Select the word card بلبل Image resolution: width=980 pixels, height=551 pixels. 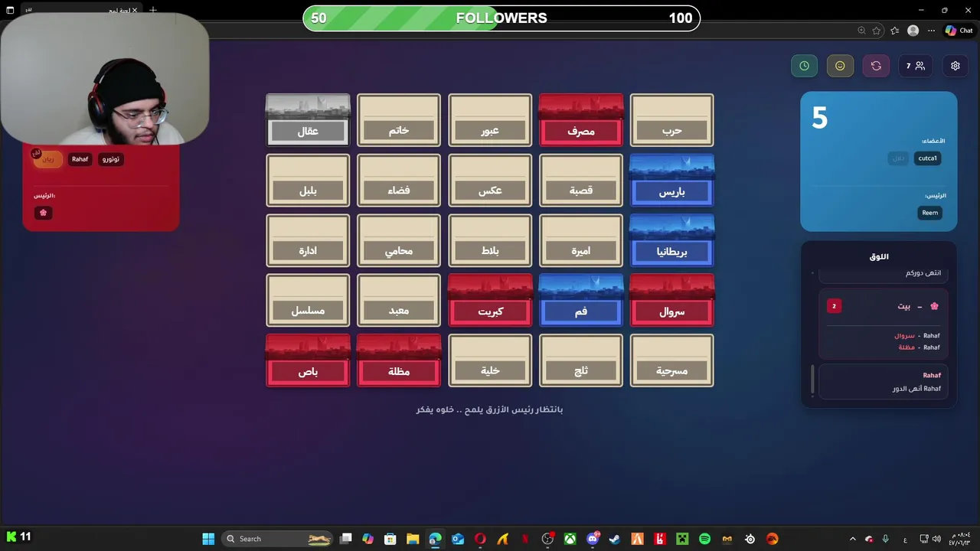pyautogui.click(x=308, y=181)
